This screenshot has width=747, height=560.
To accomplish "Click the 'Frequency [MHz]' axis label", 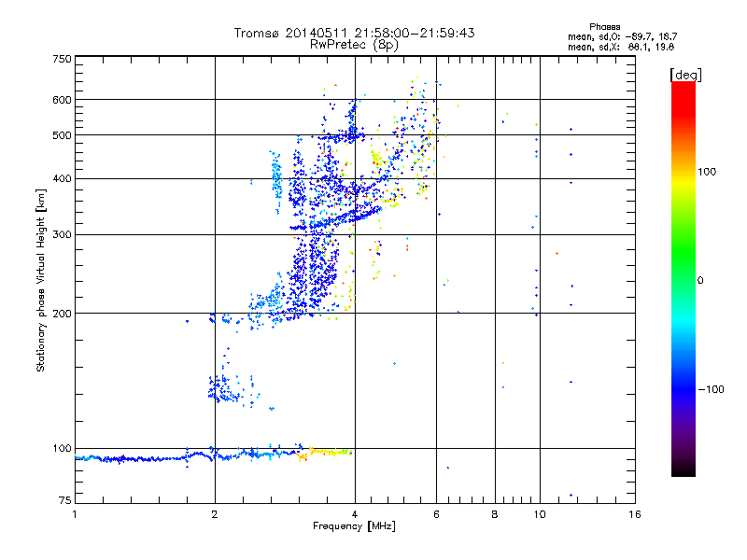I will pyautogui.click(x=354, y=526).
